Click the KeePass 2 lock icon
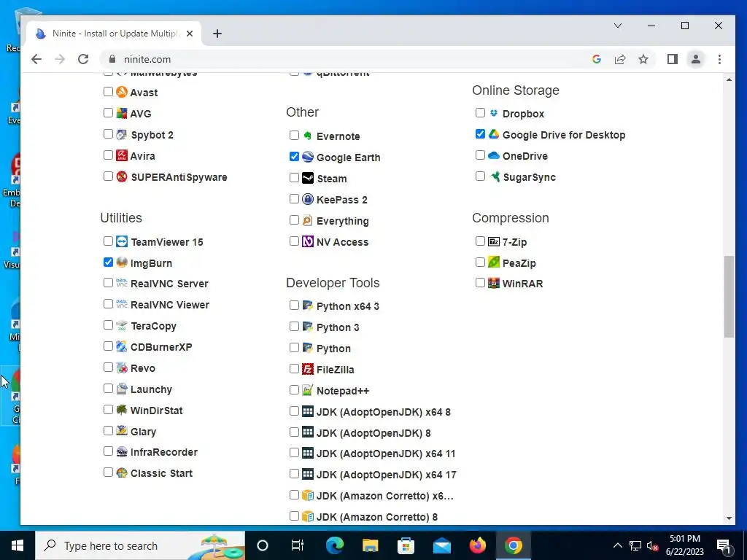Screen dimensions: 747x560 click(x=308, y=199)
